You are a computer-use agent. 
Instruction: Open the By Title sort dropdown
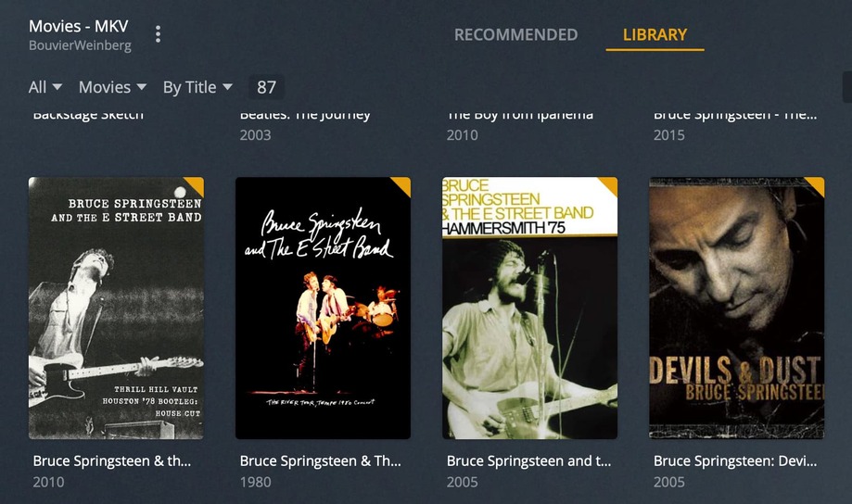click(197, 87)
